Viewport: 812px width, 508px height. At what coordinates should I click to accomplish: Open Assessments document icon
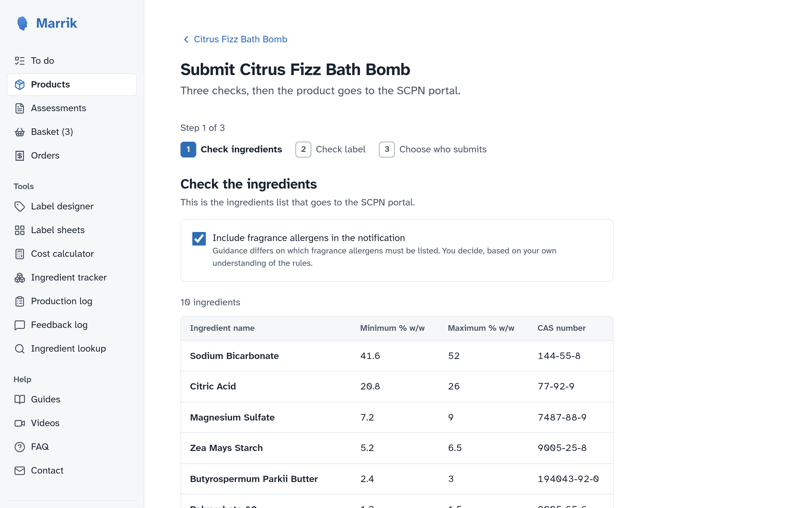click(20, 108)
